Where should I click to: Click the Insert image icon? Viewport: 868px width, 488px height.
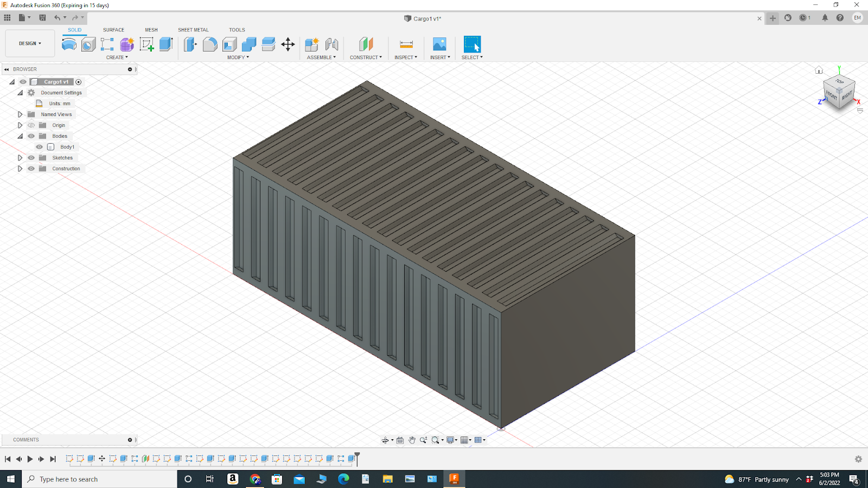click(x=439, y=44)
